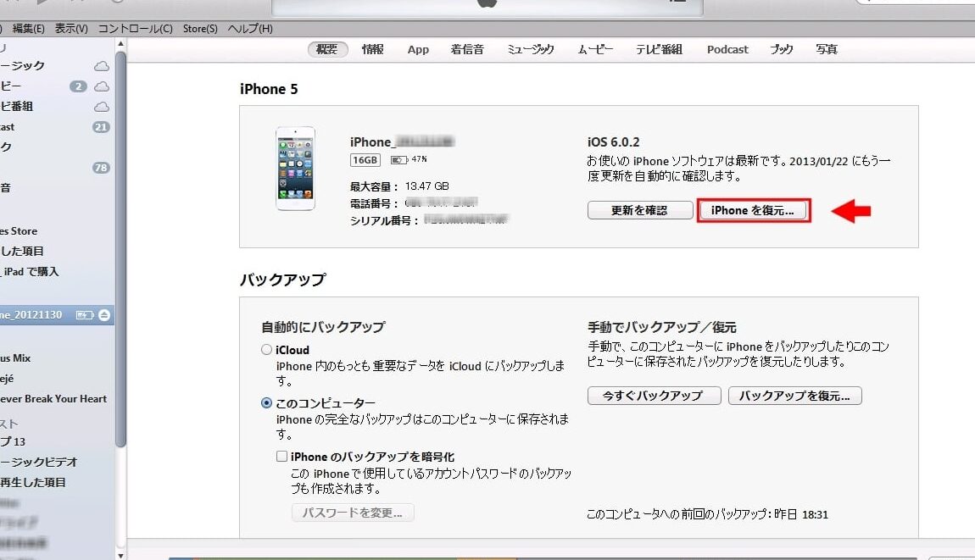Click the iCloud icon beside the music row
The width and height of the screenshot is (975, 560).
coord(102,66)
